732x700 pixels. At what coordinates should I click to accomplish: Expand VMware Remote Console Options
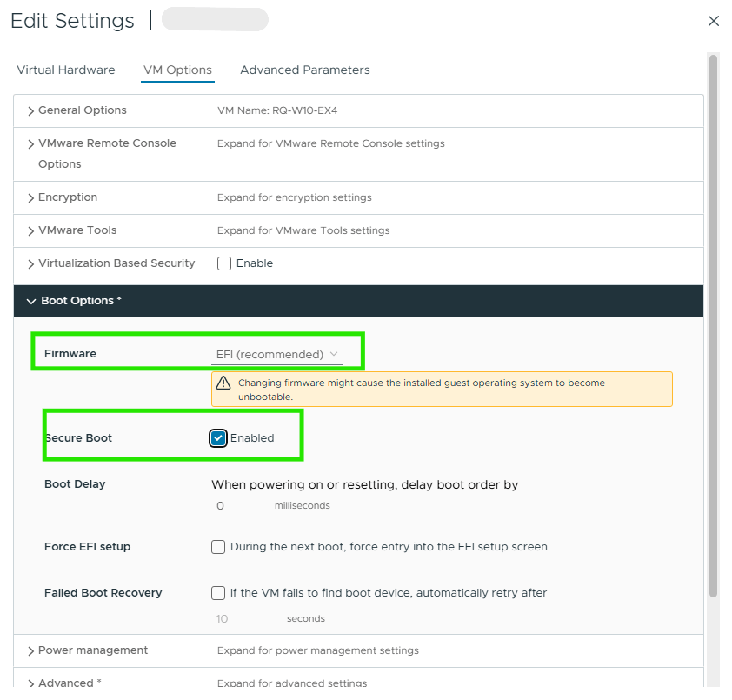32,143
